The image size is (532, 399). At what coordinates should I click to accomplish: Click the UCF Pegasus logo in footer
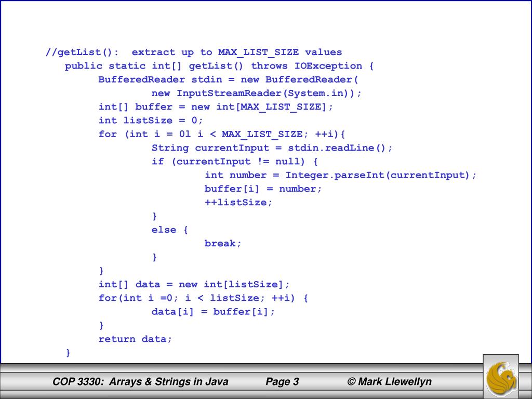[x=501, y=377]
